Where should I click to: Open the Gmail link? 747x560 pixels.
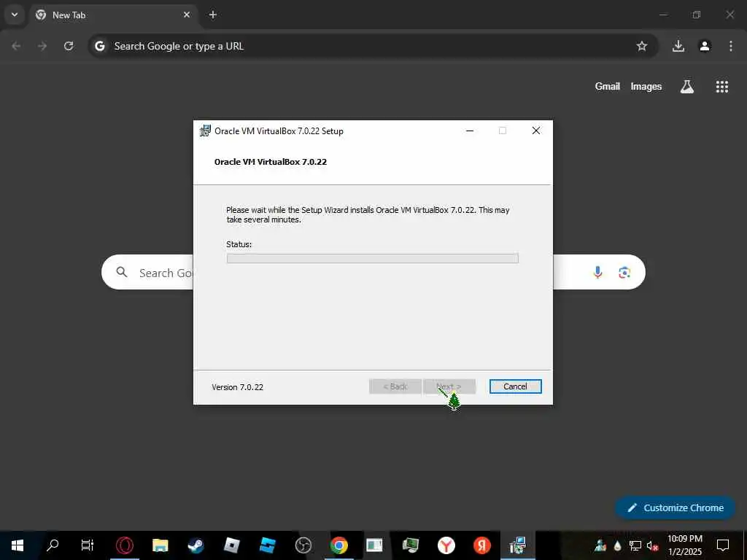[x=608, y=86]
